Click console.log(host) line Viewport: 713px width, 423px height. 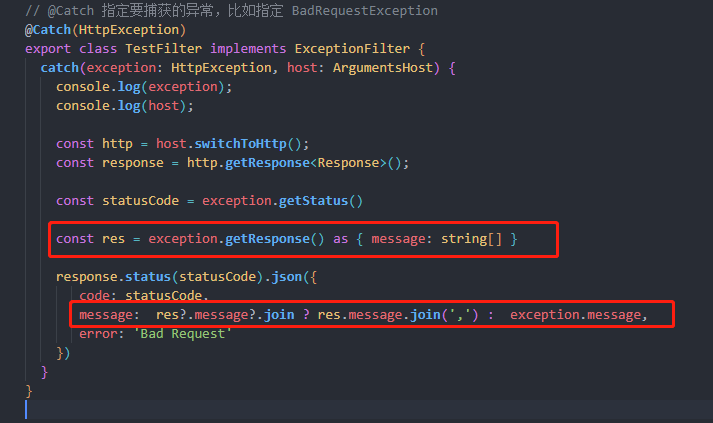125,106
